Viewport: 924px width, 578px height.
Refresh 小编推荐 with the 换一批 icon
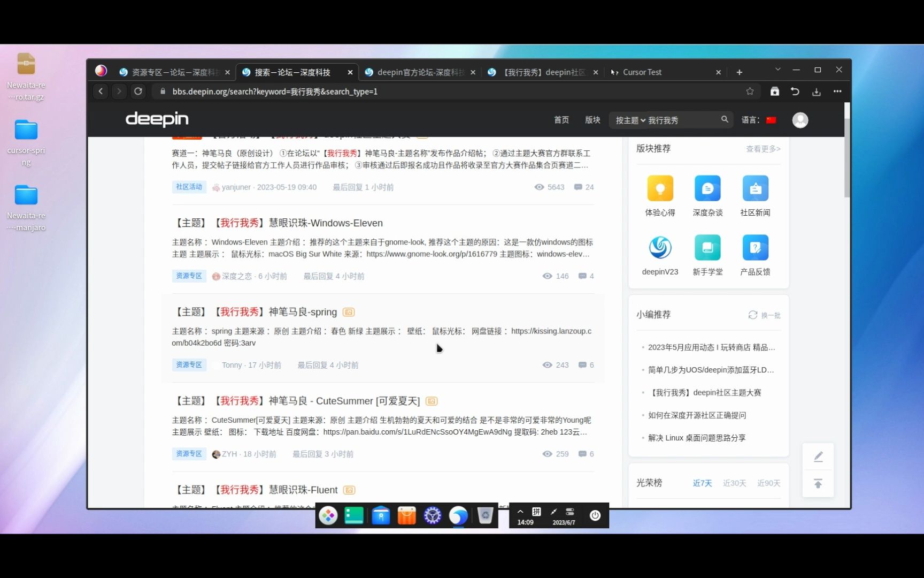click(753, 315)
